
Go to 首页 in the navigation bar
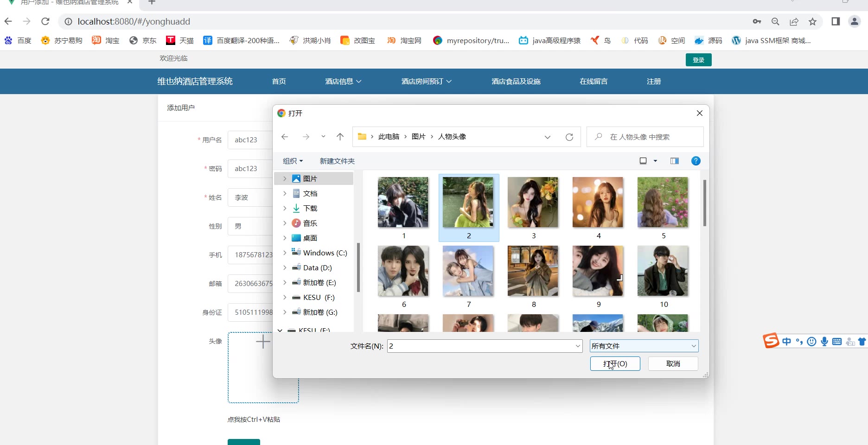[x=279, y=81]
